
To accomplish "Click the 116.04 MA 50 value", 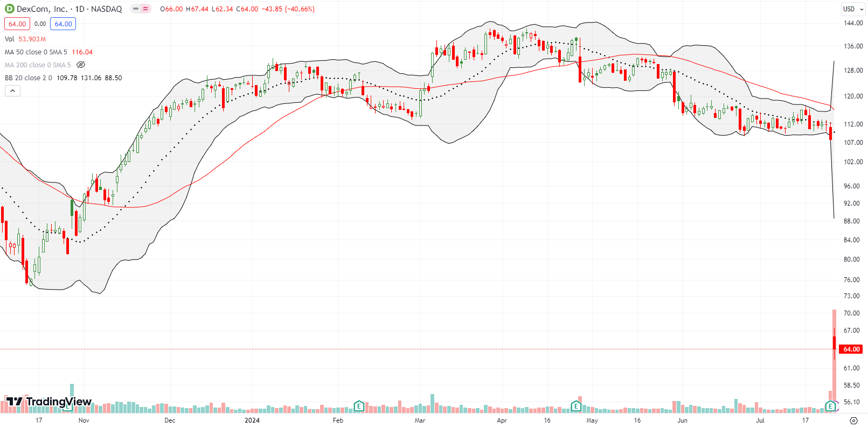I will pos(82,52).
